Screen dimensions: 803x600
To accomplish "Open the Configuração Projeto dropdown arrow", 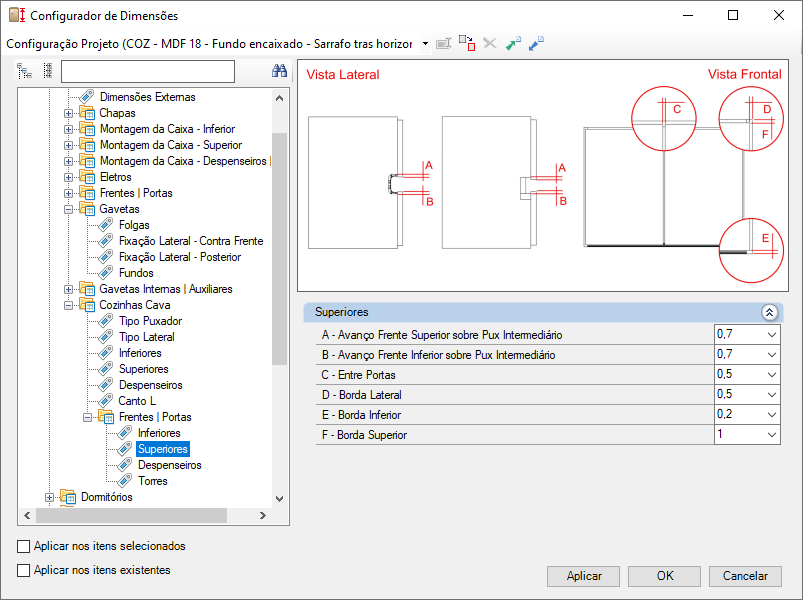I will 425,44.
